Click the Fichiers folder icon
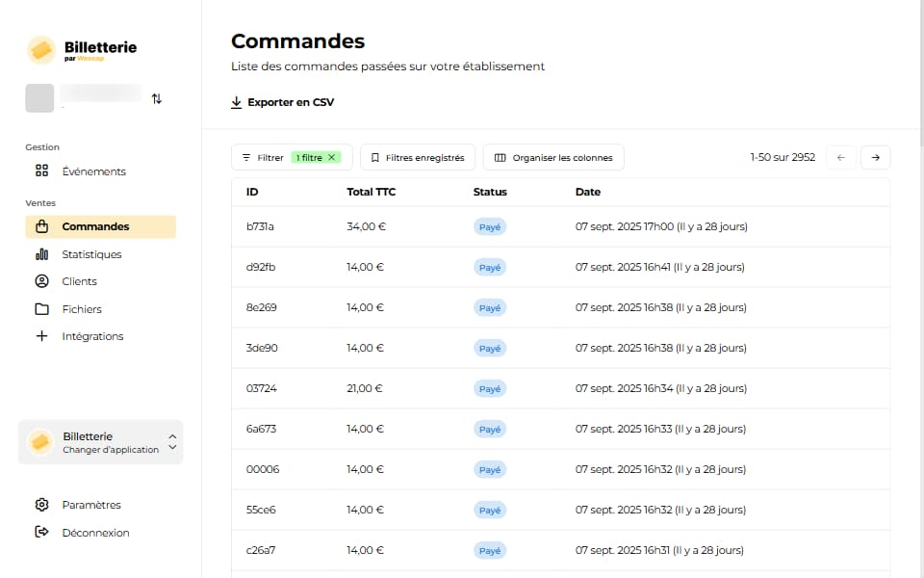Viewport: 924px width, 578px height. tap(41, 309)
